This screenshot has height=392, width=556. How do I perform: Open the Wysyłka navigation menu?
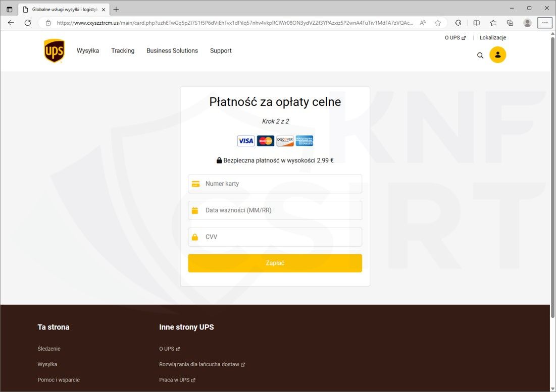88,50
